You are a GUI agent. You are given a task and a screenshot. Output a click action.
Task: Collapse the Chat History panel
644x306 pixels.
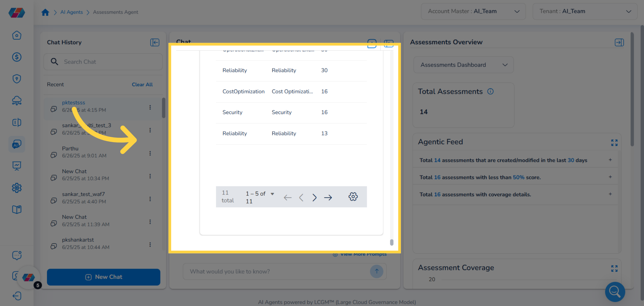[x=155, y=42]
